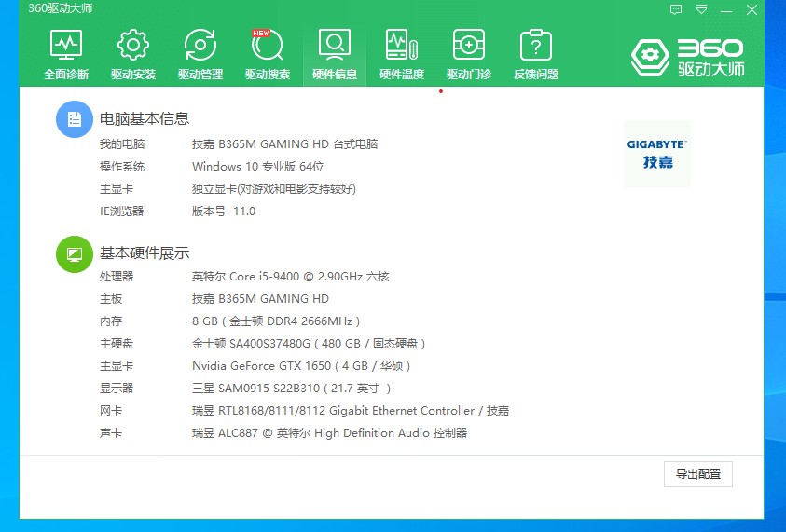Open the feedback chat icon in title bar
Image resolution: width=786 pixels, height=532 pixels.
(x=676, y=9)
